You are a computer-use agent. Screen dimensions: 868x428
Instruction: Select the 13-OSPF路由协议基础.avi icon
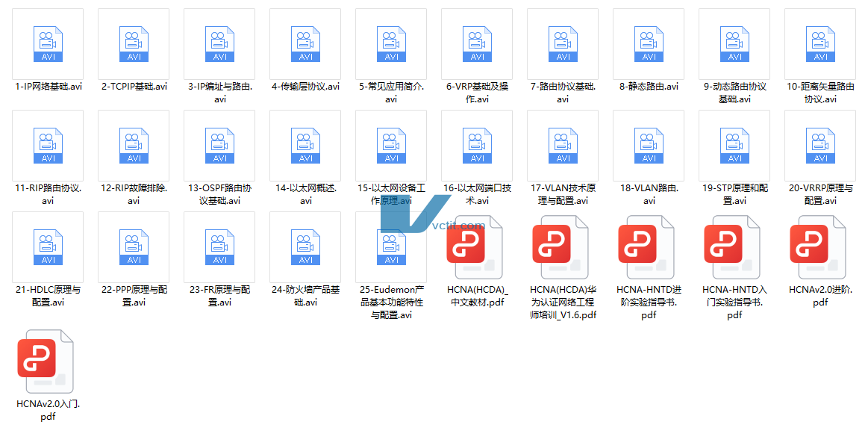coord(219,146)
